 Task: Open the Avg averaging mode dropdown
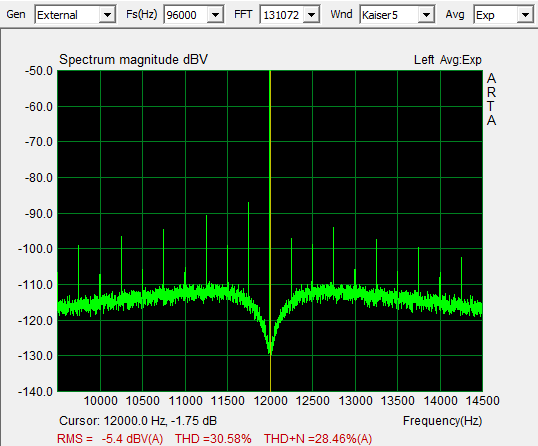(x=525, y=15)
